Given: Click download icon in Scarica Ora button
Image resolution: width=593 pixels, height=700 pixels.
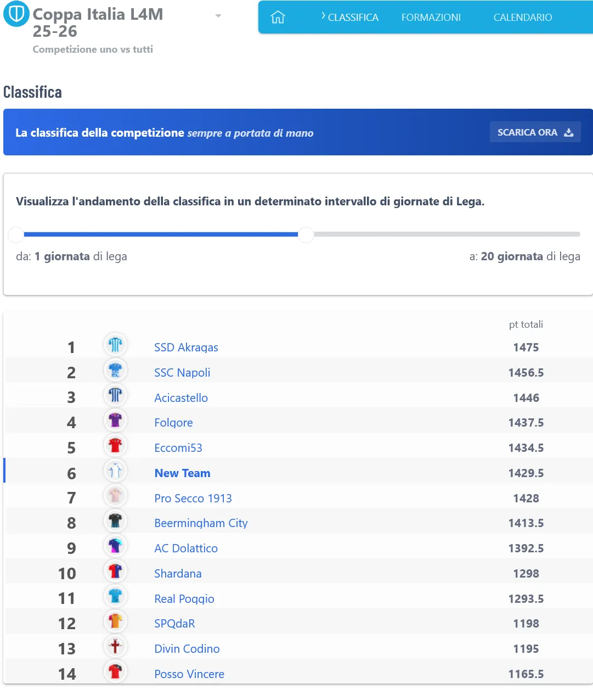Looking at the screenshot, I should click(569, 132).
